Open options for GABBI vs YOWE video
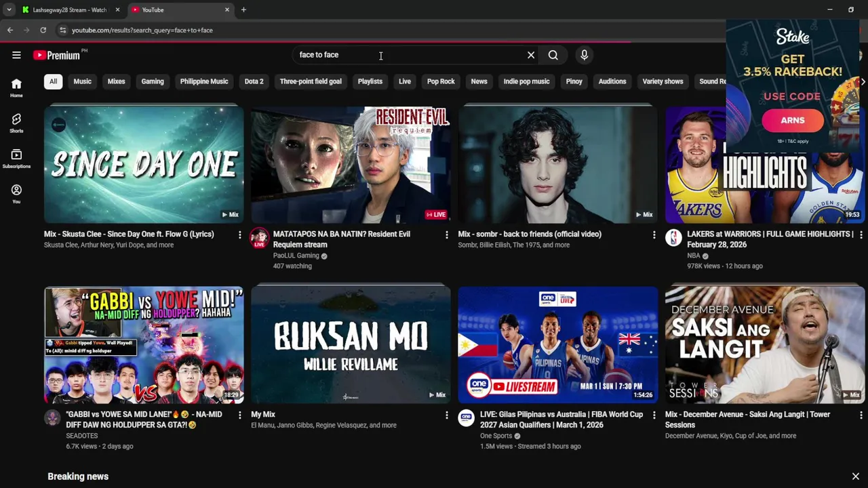This screenshot has width=868, height=488. 239,415
